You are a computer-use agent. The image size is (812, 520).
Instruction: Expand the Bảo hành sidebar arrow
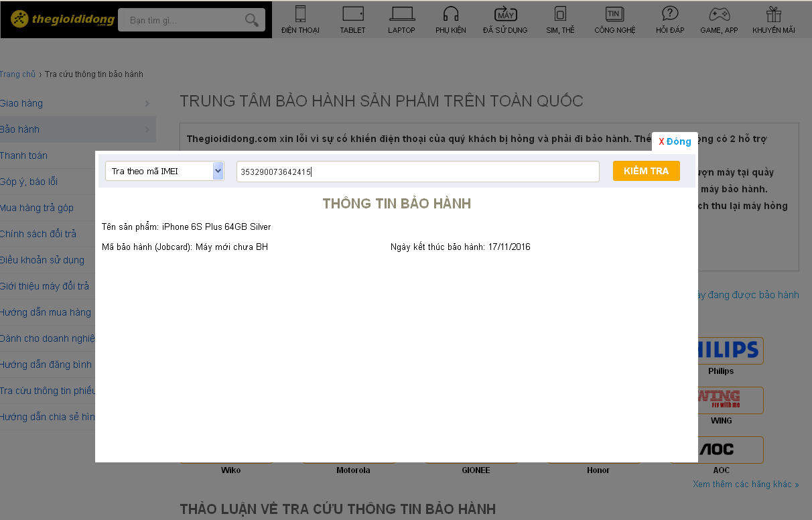pos(147,129)
